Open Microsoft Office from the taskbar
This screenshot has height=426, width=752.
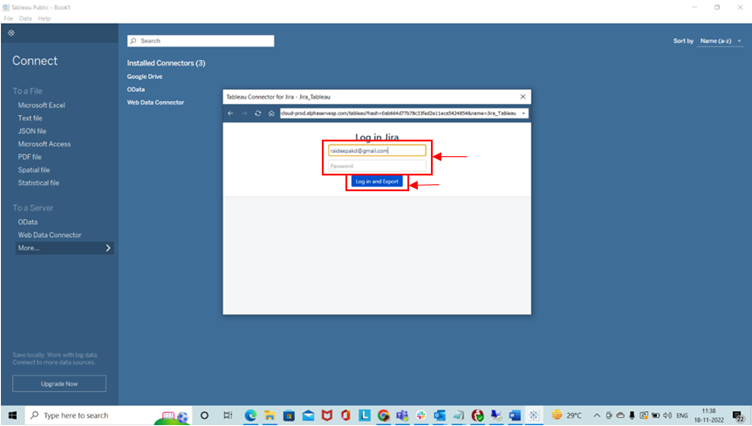click(345, 415)
